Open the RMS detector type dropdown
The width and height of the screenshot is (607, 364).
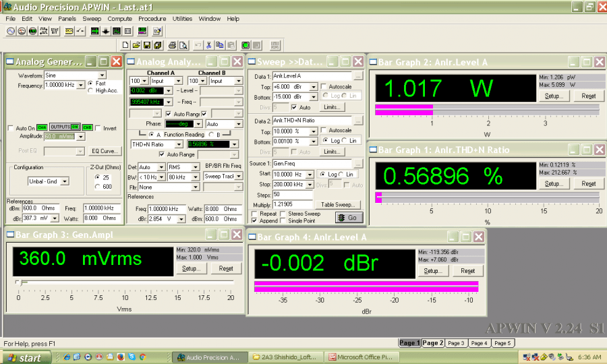tap(196, 167)
